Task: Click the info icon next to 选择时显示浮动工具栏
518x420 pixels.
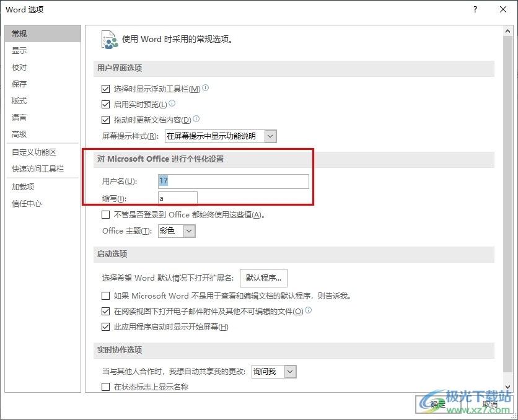Action: pyautogui.click(x=206, y=88)
